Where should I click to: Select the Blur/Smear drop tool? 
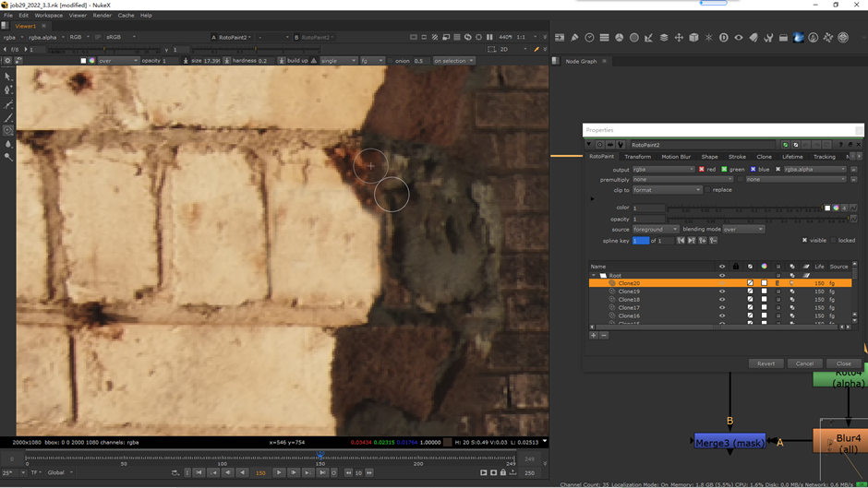(x=8, y=145)
